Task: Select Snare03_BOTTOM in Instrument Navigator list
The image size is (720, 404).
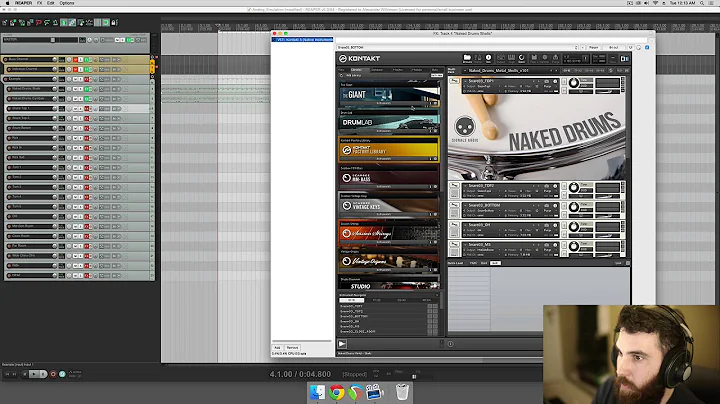Action: click(354, 316)
